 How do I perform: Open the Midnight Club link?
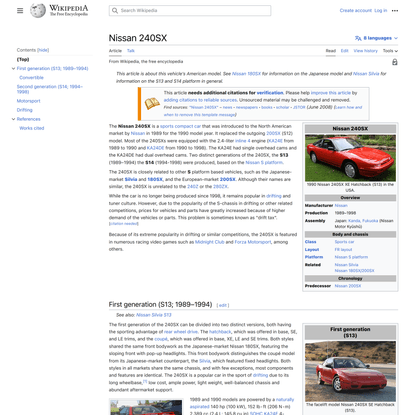(x=210, y=242)
